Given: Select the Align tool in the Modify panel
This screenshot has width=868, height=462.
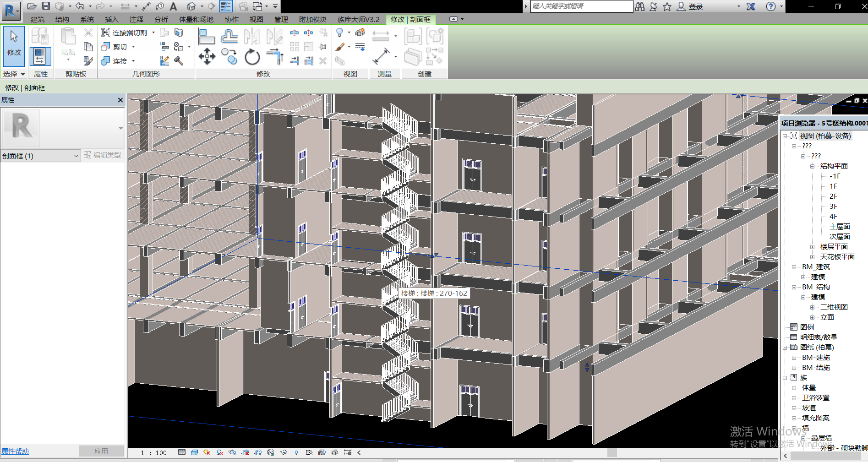Looking at the screenshot, I should coord(206,37).
